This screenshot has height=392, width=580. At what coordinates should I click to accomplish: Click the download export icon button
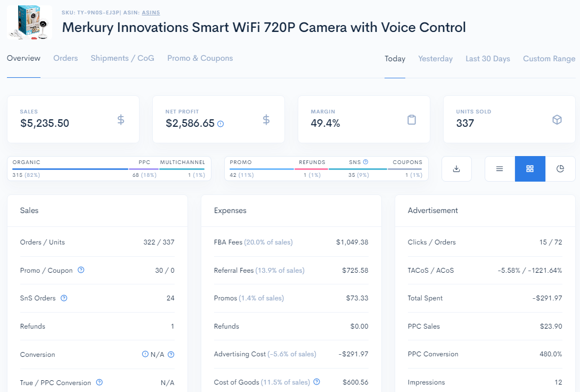456,169
